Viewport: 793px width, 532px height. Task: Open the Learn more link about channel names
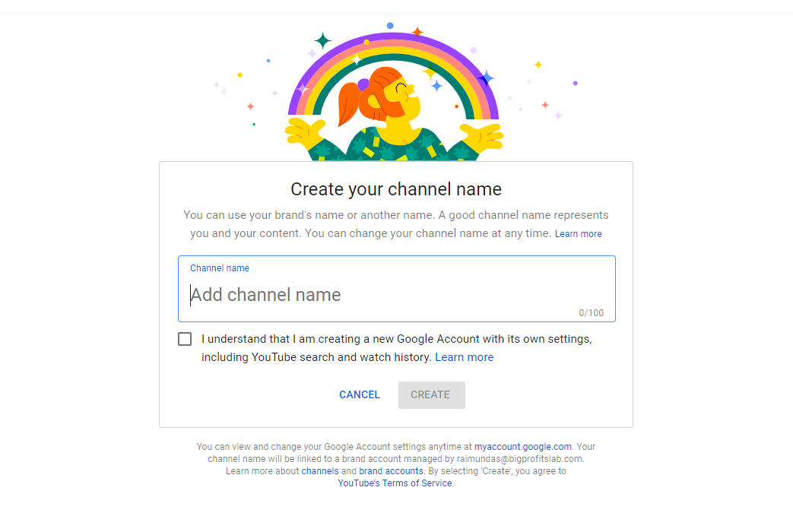click(x=578, y=233)
